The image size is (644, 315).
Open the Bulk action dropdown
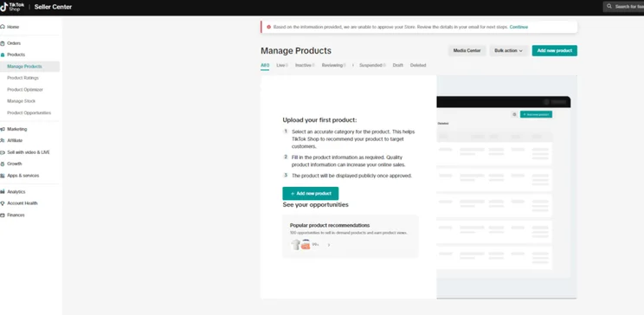pyautogui.click(x=508, y=50)
